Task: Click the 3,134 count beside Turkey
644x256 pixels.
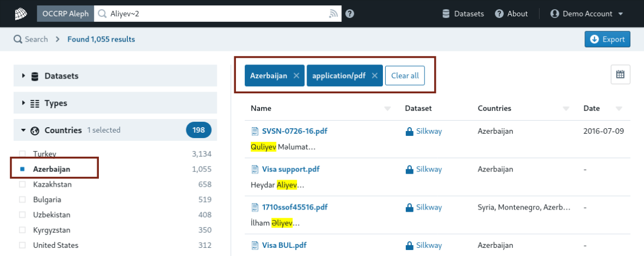Action: 201,154
